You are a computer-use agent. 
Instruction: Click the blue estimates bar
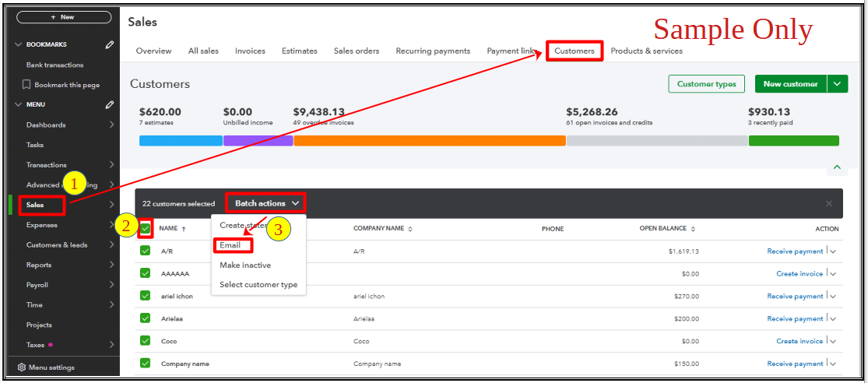(181, 141)
